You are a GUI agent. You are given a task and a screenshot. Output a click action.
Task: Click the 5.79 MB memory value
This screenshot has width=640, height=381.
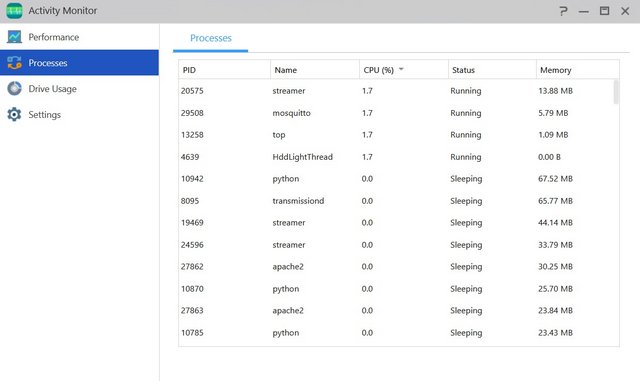553,113
